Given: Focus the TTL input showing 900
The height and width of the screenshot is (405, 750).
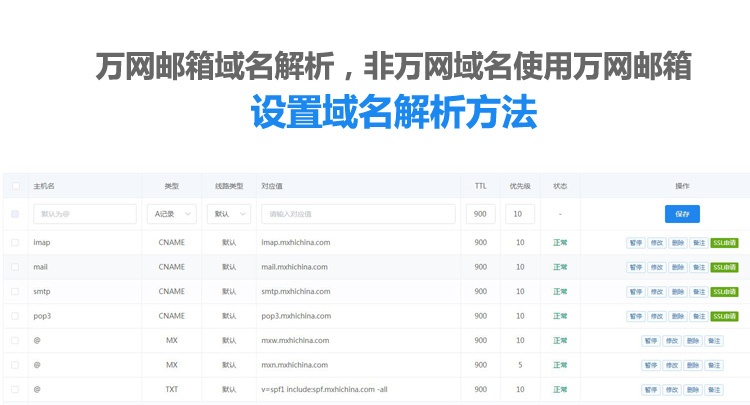Looking at the screenshot, I should [x=481, y=214].
